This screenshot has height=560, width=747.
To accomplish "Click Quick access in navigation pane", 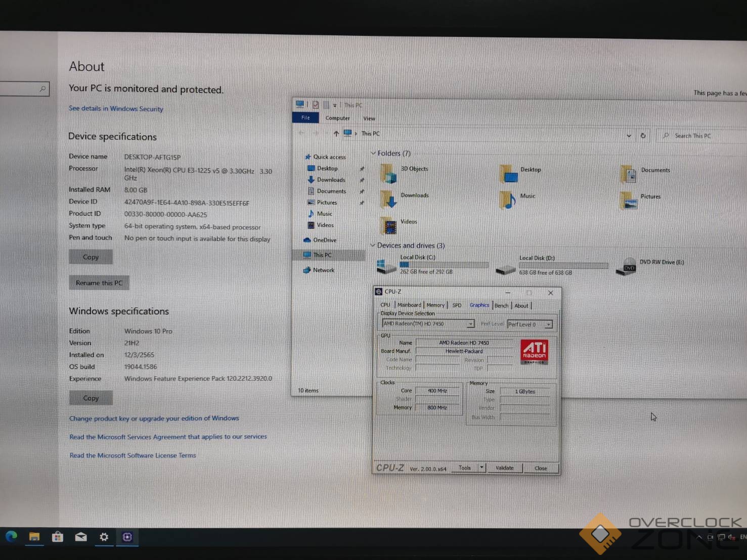I will [x=325, y=157].
